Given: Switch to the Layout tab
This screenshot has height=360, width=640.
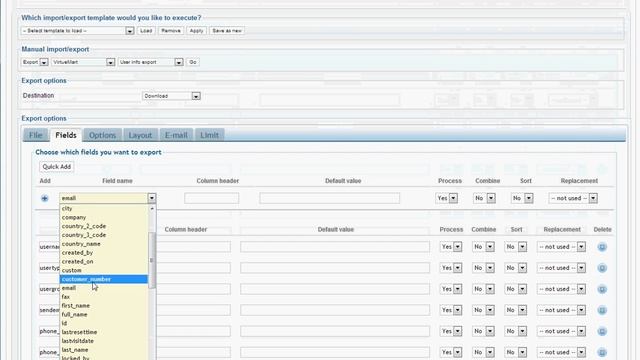Looking at the screenshot, I should 140,135.
